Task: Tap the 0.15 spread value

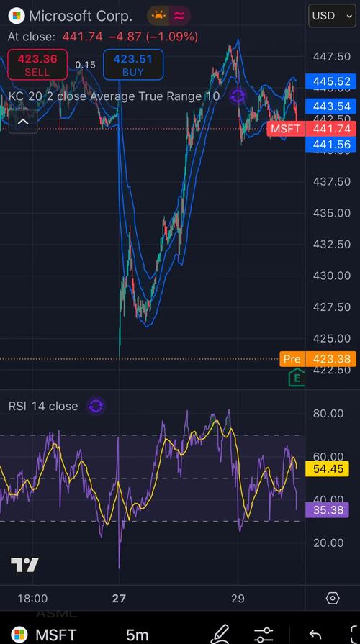Action: click(x=85, y=65)
